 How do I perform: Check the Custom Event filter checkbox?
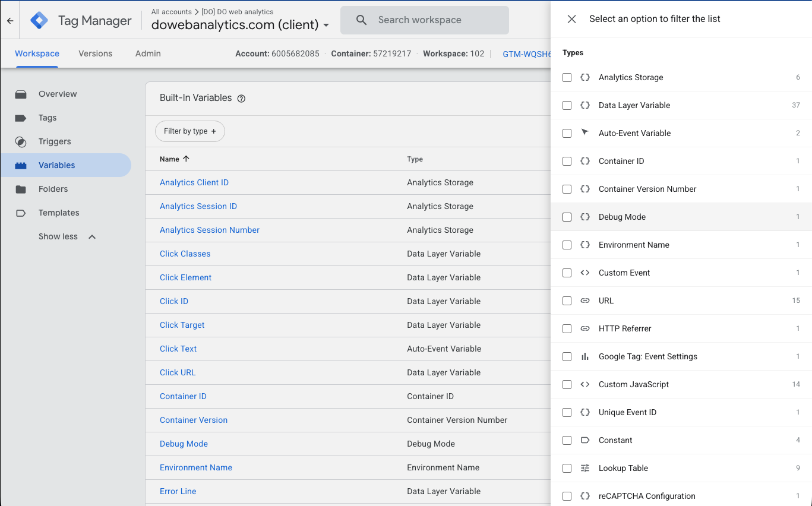pos(567,273)
